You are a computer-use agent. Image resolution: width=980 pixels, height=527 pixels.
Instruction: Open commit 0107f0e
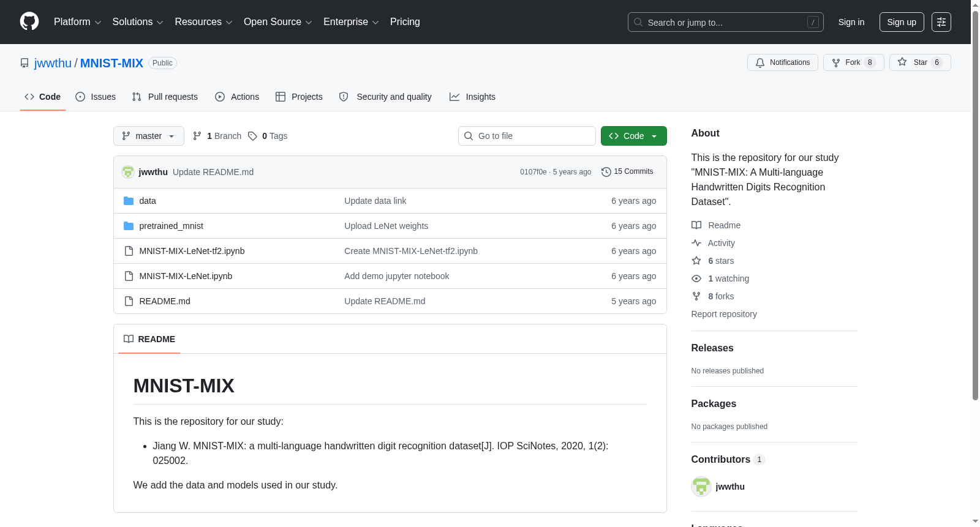click(533, 172)
